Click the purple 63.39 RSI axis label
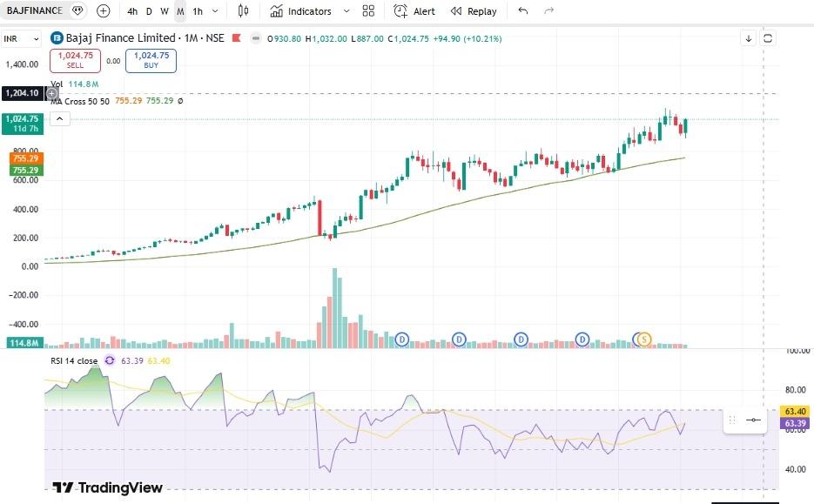The height and width of the screenshot is (504, 814). coord(794,423)
